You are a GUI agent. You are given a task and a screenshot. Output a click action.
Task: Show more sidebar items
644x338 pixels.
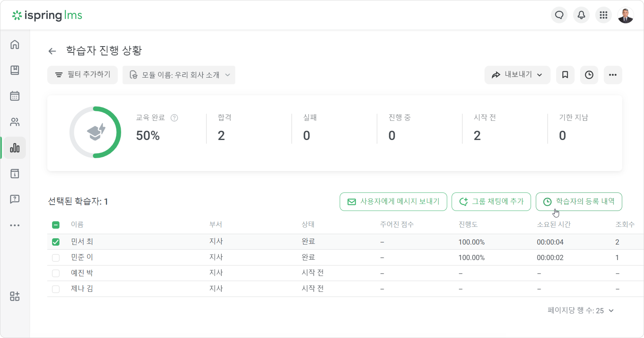click(15, 225)
